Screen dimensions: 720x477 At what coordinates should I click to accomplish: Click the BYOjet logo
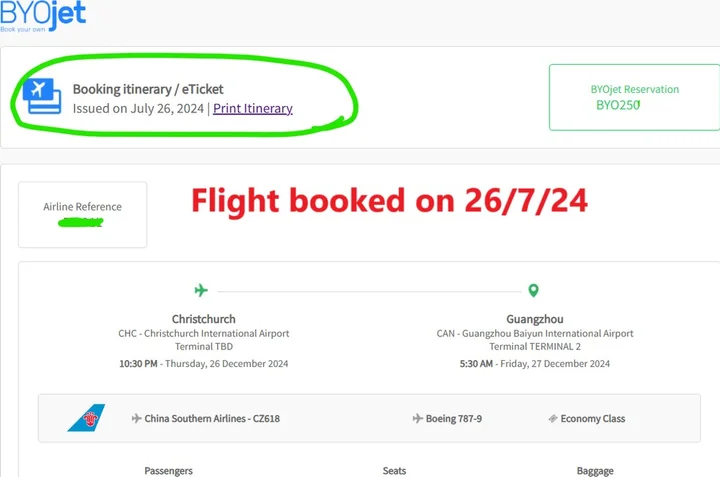coord(43,14)
